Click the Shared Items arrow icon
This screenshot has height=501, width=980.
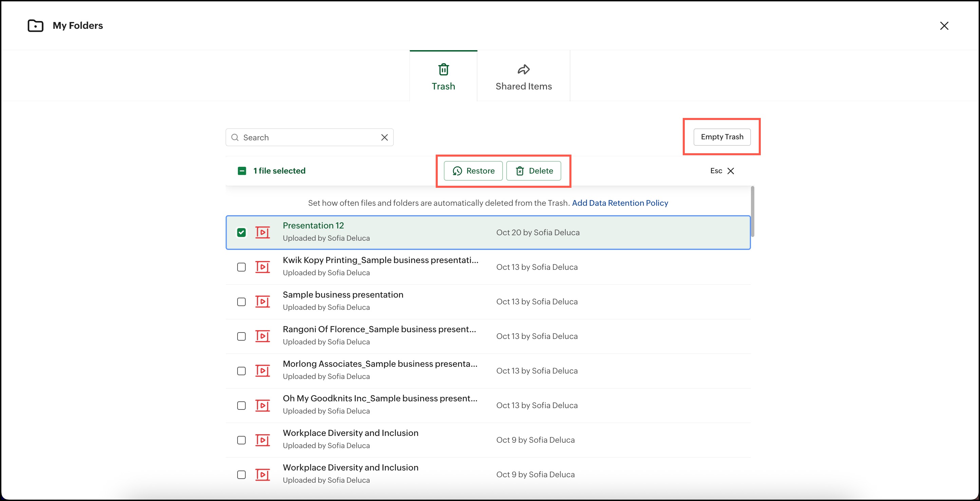click(x=524, y=69)
